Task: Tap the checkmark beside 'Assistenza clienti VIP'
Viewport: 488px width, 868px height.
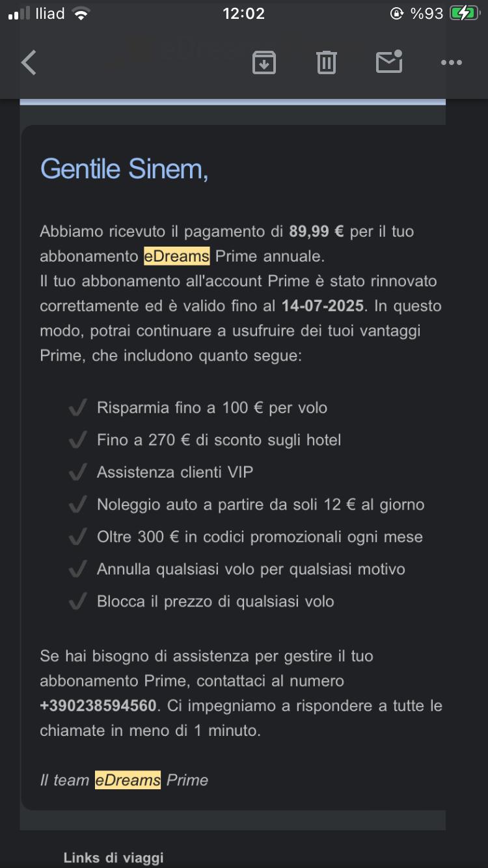Action: point(77,471)
